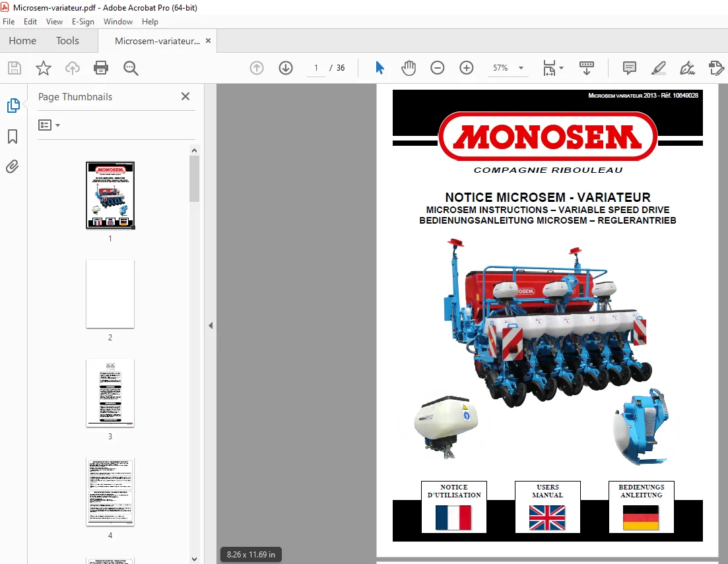
Task: Open Attachments paperclip panel icon
Action: point(13,166)
